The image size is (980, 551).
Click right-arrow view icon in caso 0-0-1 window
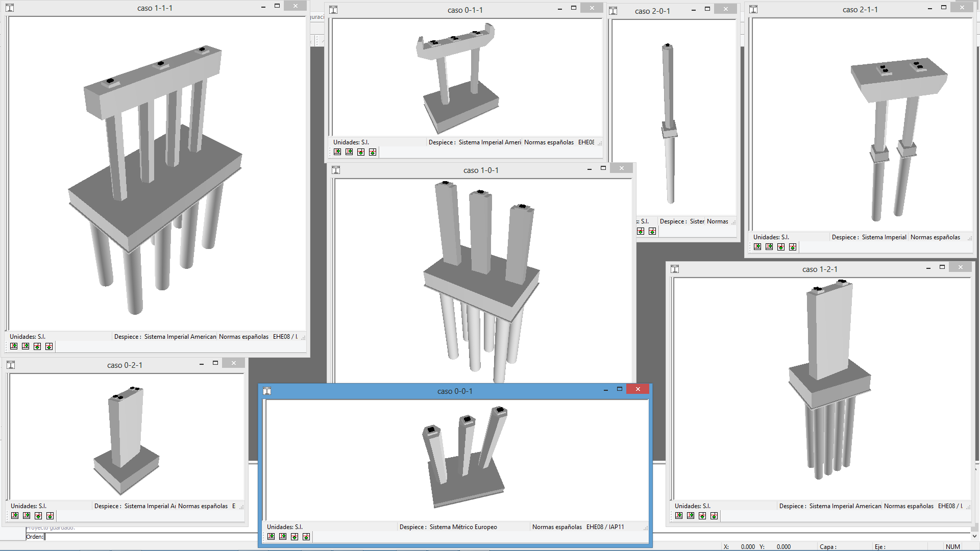(x=271, y=537)
